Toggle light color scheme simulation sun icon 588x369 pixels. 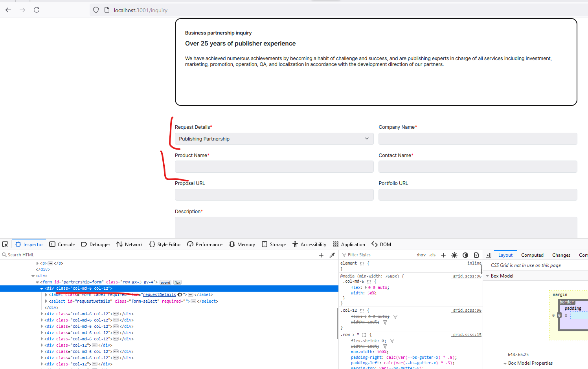point(454,255)
